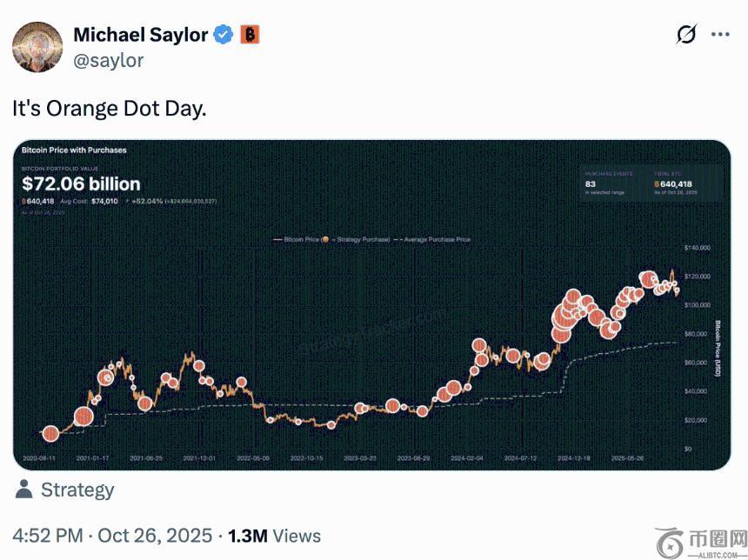Click the blue verified checkmark badge

pos(224,35)
